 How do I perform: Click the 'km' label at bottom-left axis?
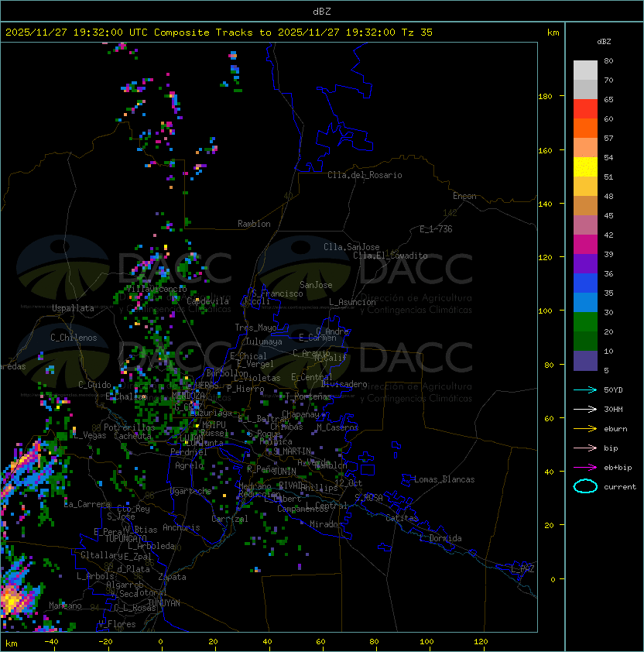click(12, 643)
